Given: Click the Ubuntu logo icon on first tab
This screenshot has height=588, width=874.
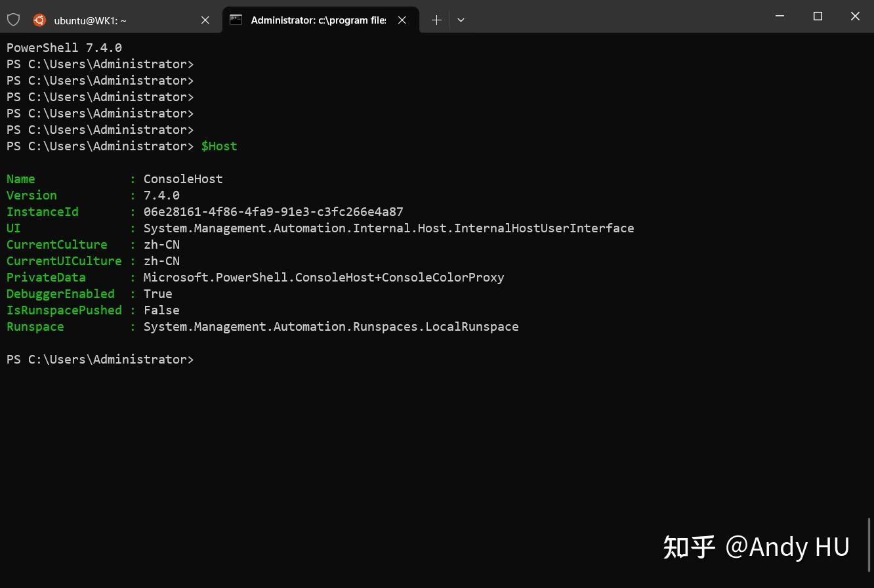Looking at the screenshot, I should 39,20.
